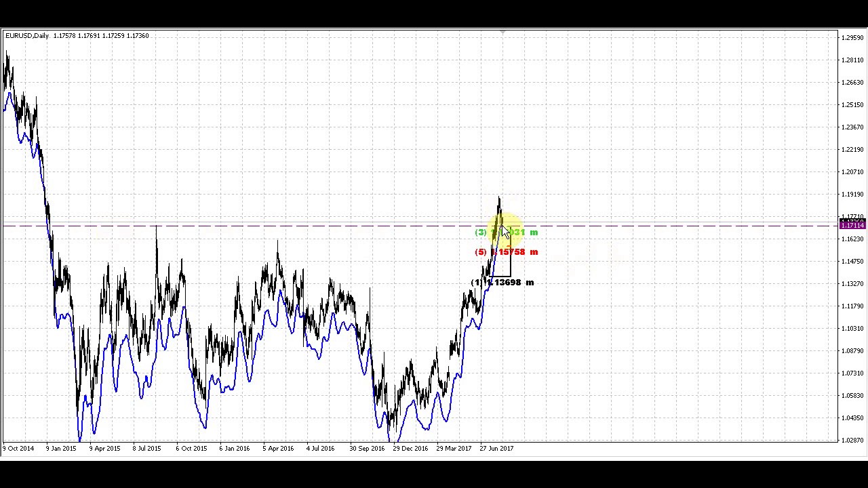Click the 6 Jan 2016 date label
Viewport: 868px width, 488px height.
coord(234,449)
